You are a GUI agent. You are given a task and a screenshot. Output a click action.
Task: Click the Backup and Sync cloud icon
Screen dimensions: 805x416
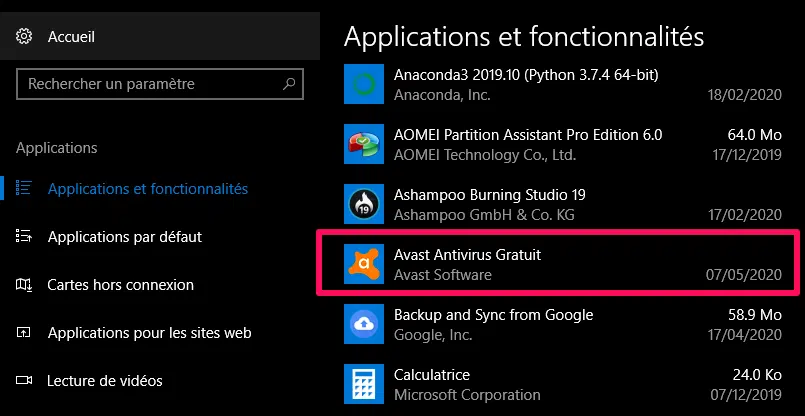click(363, 324)
